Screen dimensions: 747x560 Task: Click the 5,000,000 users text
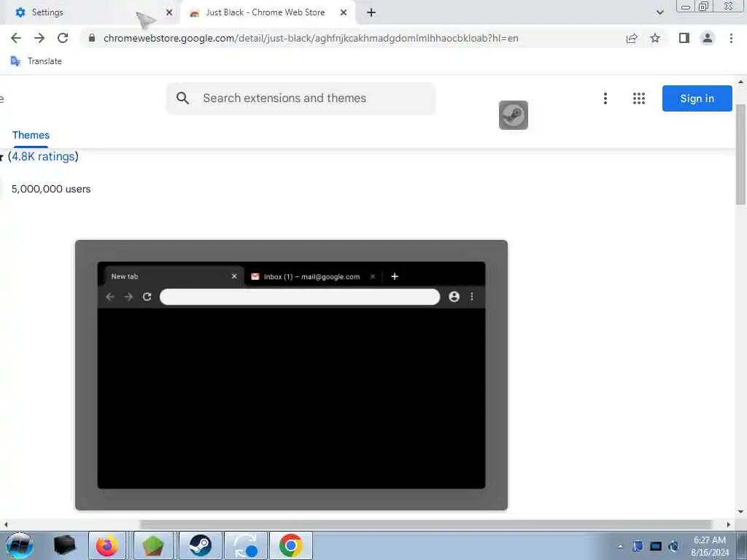51,189
